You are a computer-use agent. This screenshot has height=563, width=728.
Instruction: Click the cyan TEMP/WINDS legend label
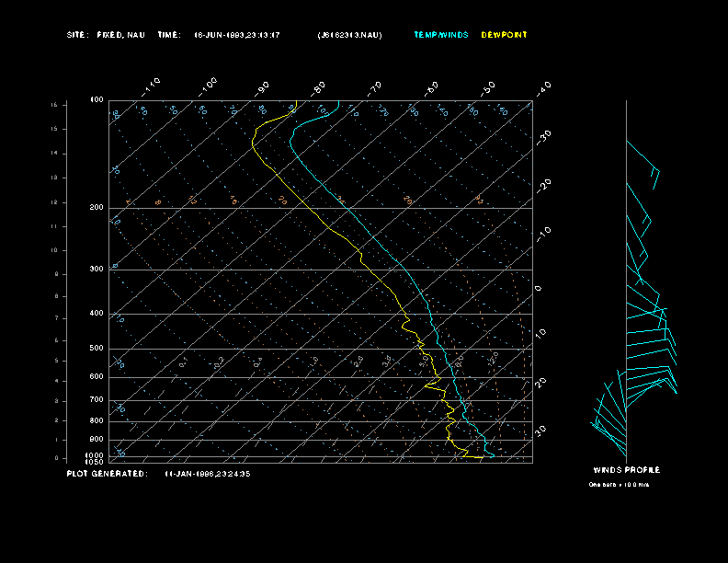point(440,35)
